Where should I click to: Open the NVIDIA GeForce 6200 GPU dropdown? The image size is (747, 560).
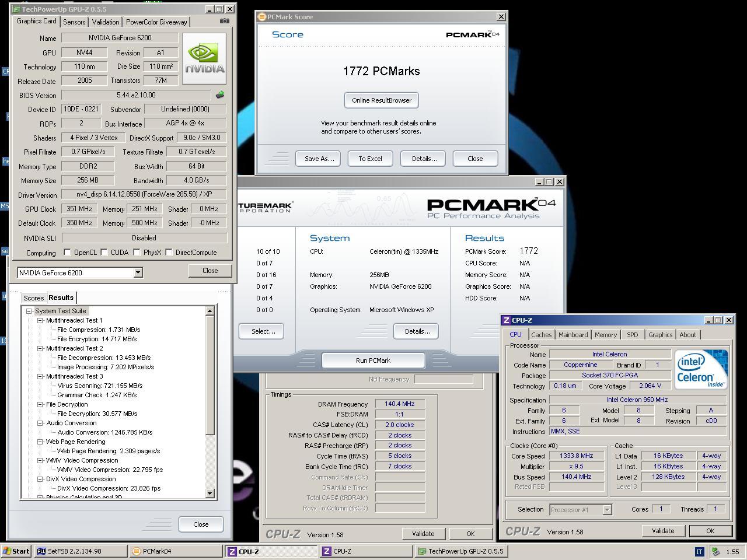coord(138,272)
